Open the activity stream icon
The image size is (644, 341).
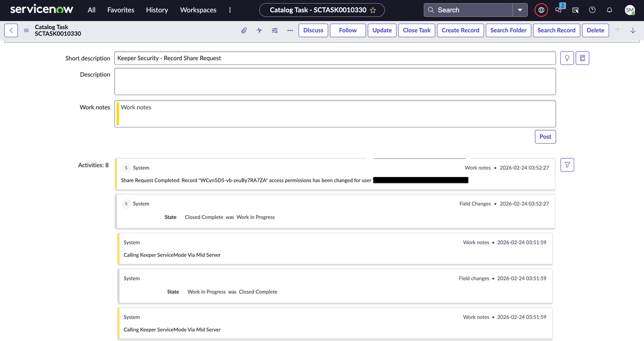pos(259,31)
